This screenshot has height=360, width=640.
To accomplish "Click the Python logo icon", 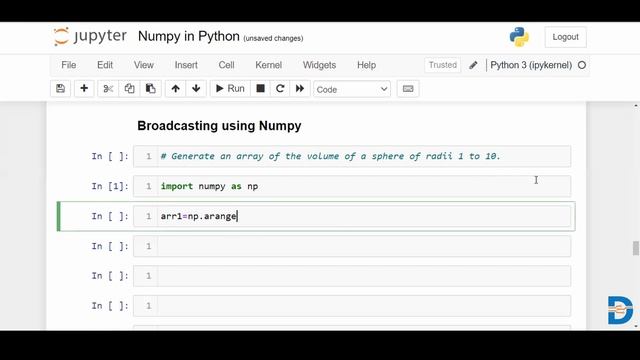I will (x=519, y=37).
